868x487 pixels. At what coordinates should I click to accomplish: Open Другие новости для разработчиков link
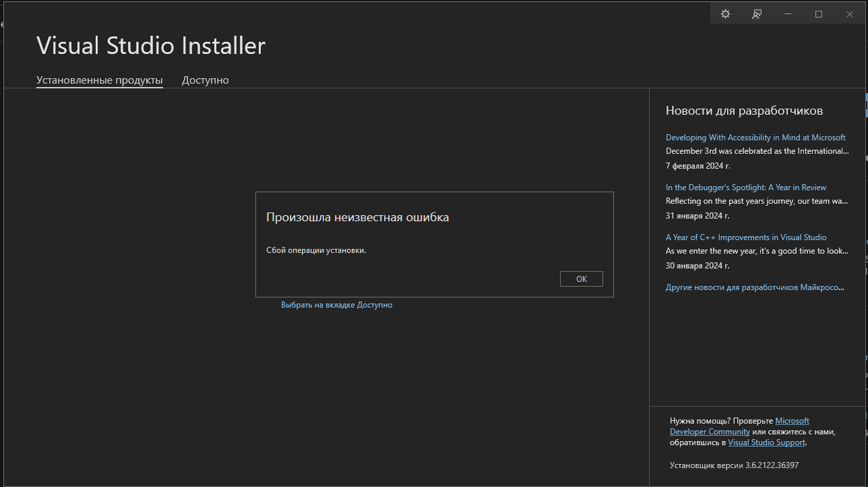pos(755,287)
